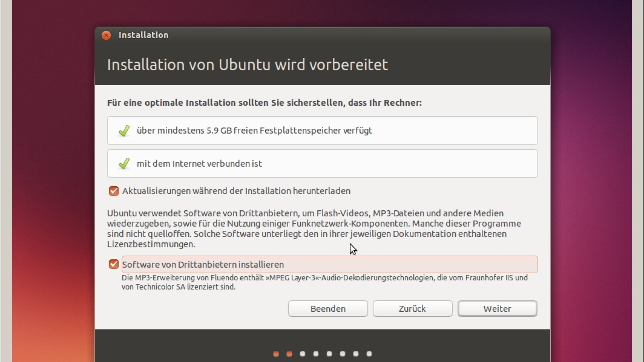Viewport: 644px width, 362px height.
Task: Click the heading Installation von Ubuntu wird vorbereitet
Action: coord(247,65)
